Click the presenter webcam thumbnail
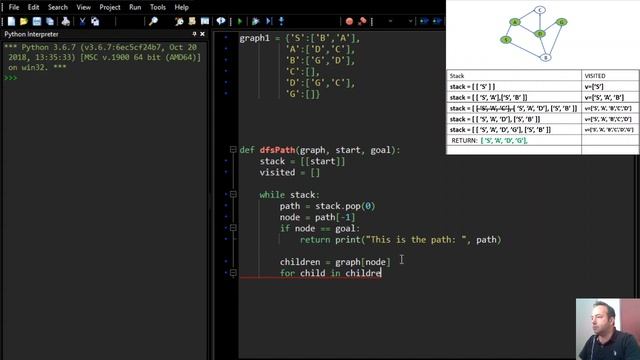 click(608, 329)
